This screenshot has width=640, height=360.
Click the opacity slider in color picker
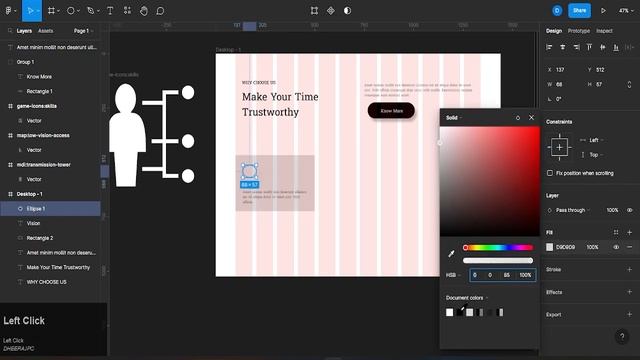coord(498,260)
